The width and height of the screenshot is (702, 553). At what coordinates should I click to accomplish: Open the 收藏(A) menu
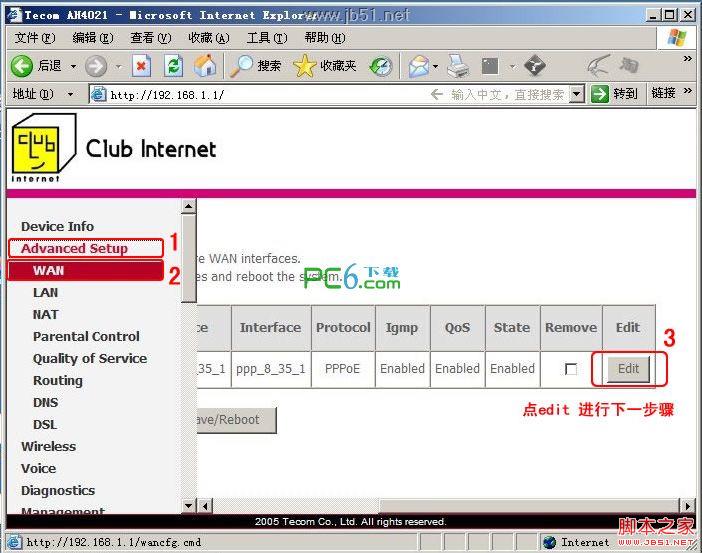point(209,38)
